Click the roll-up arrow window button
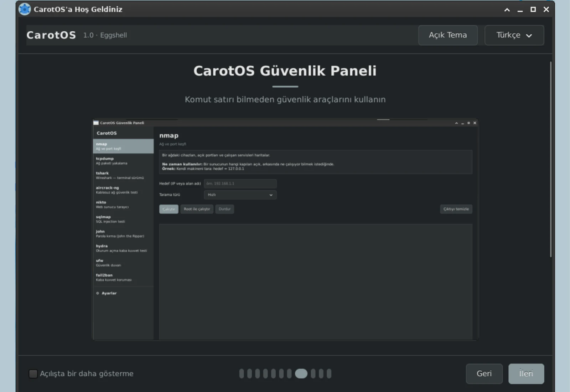Image resolution: width=570 pixels, height=392 pixels. pos(507,10)
